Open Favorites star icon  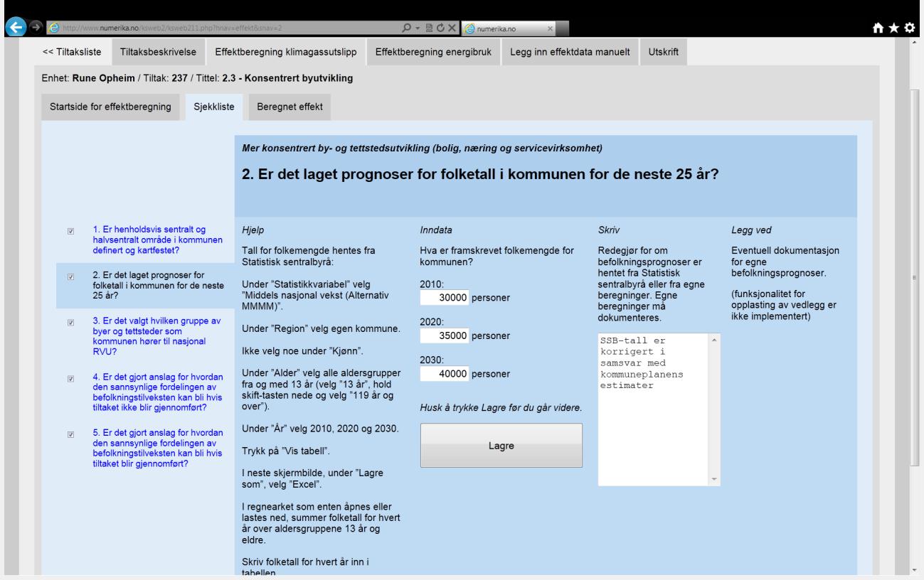[895, 27]
